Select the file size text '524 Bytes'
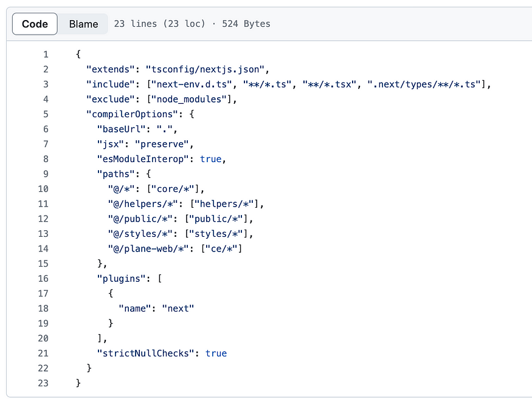This screenshot has height=399, width=532. [246, 24]
